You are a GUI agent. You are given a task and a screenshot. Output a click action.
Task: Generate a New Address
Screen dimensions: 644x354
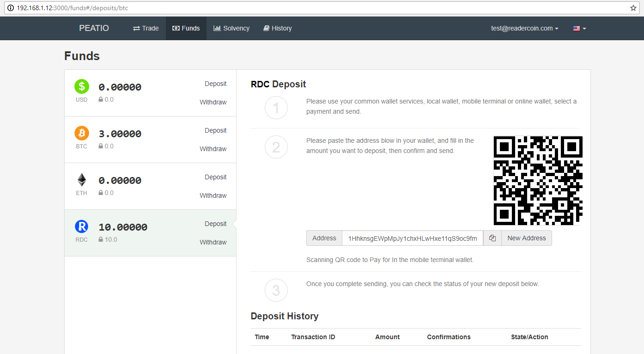(x=526, y=238)
